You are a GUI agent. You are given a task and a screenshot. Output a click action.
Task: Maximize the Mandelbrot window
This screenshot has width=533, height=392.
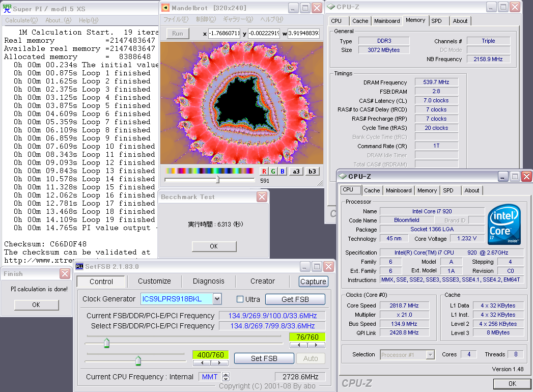point(305,8)
